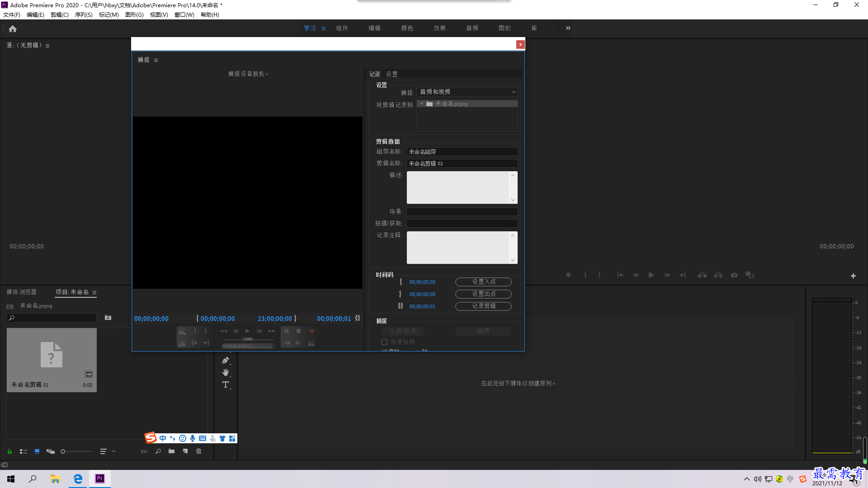Click the 磁带 capture button
This screenshot has width=868, height=488.
484,331
